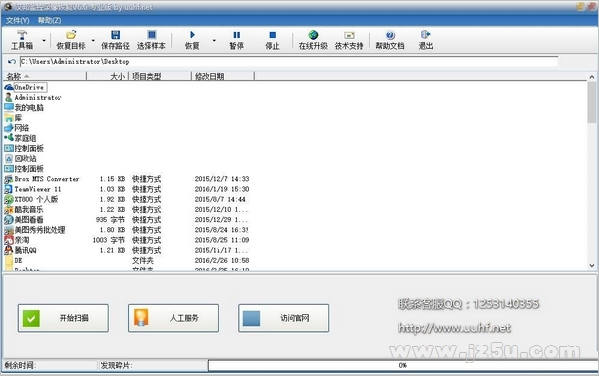The width and height of the screenshot is (599, 376).
Task: Expand the 工具箱 dropdown arrow
Action: coord(44,40)
